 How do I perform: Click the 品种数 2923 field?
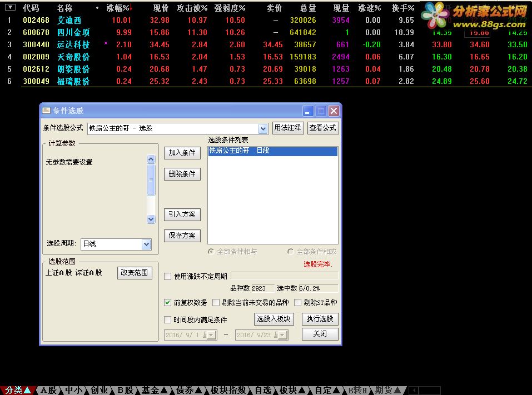click(x=263, y=288)
